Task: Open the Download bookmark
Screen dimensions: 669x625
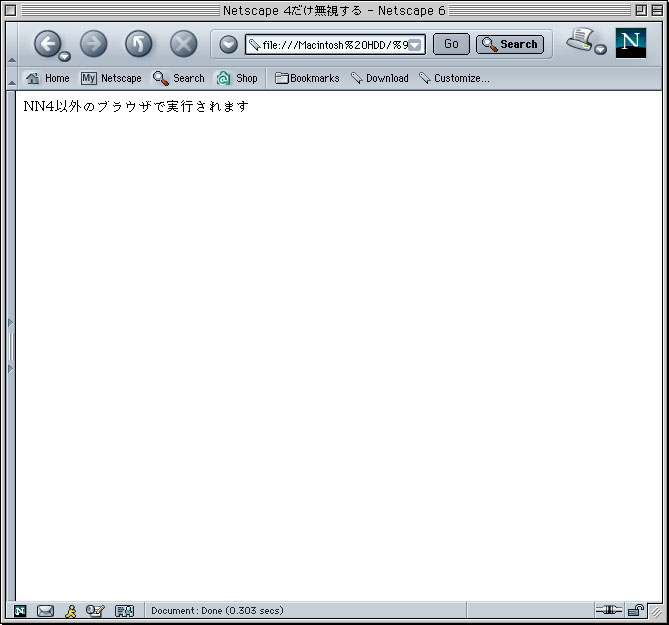Action: click(380, 78)
